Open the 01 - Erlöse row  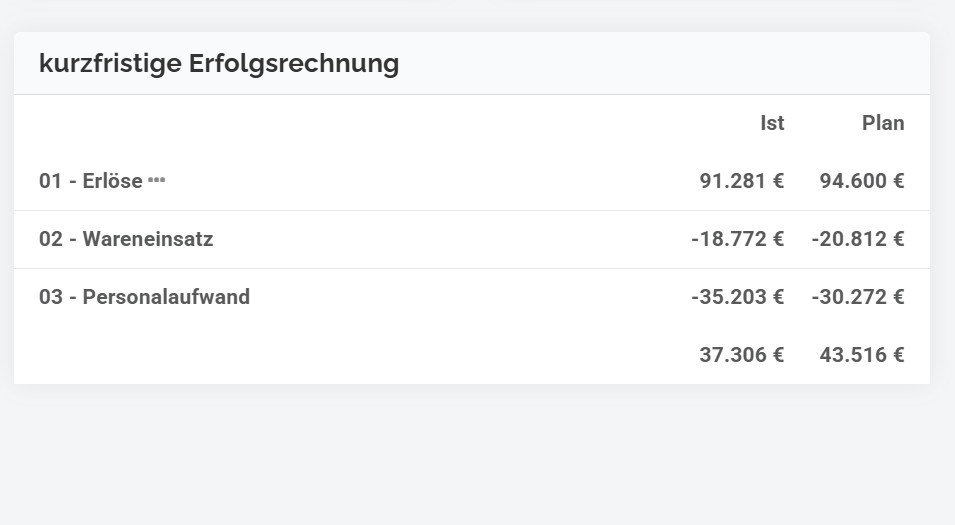point(471,181)
